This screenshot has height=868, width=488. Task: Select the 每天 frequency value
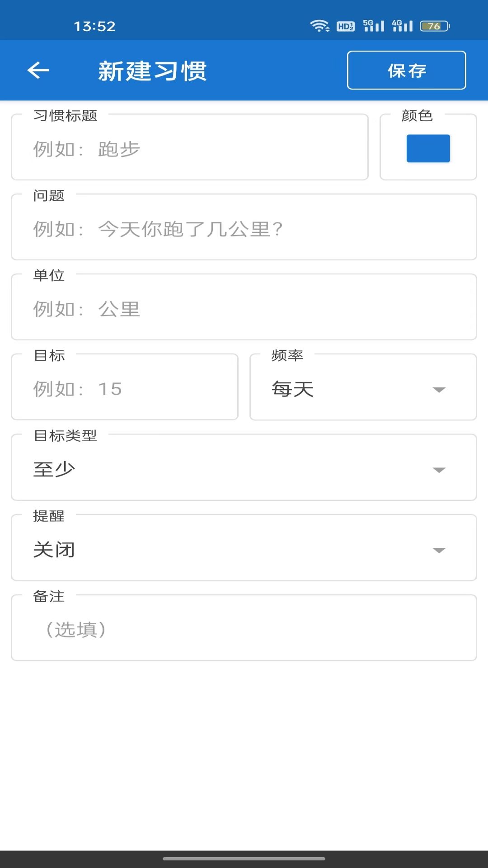pyautogui.click(x=293, y=389)
